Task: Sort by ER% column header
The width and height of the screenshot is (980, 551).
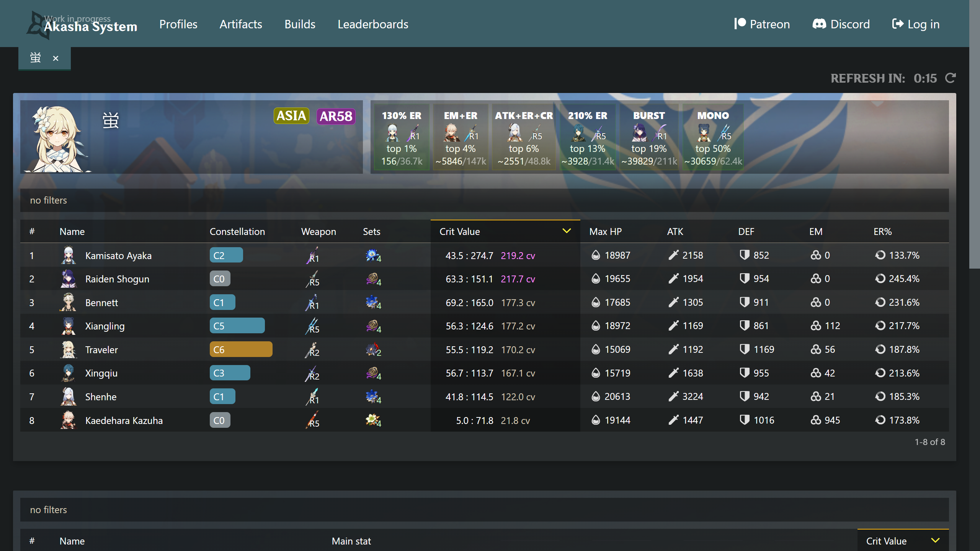Action: (882, 231)
